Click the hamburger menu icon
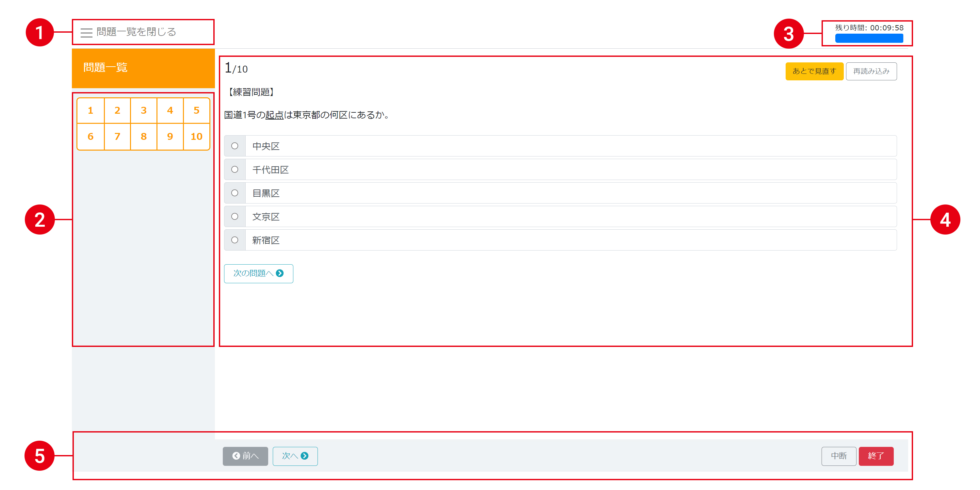Screen dimensions: 980x490 [86, 33]
